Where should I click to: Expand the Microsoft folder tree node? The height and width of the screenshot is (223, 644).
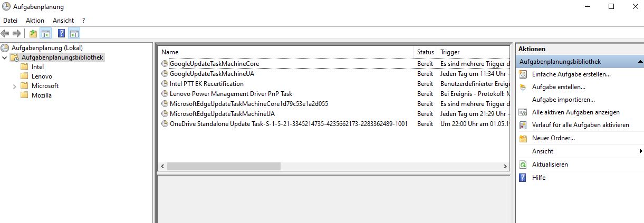(x=14, y=86)
